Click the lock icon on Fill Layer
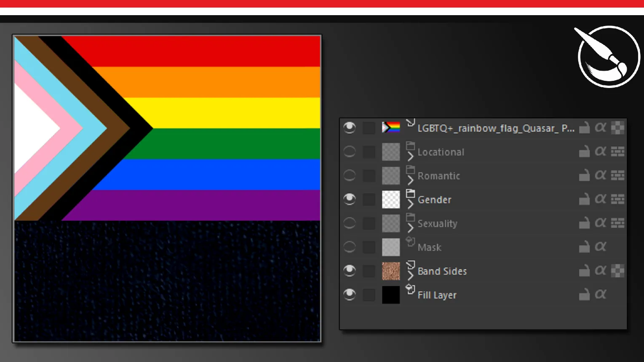The image size is (644, 362). coord(584,295)
